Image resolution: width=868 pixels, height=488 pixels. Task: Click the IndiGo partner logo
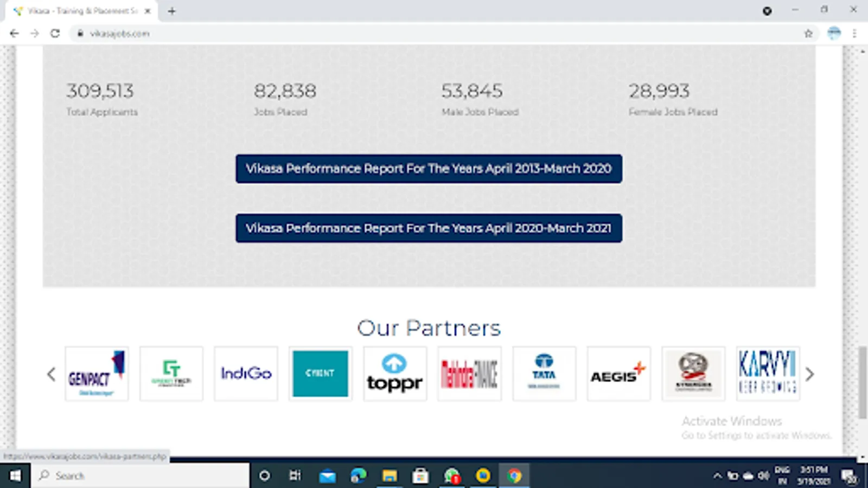click(246, 374)
